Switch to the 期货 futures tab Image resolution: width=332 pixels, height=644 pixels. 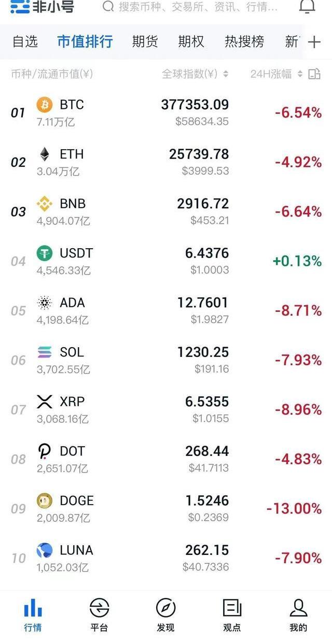point(145,41)
